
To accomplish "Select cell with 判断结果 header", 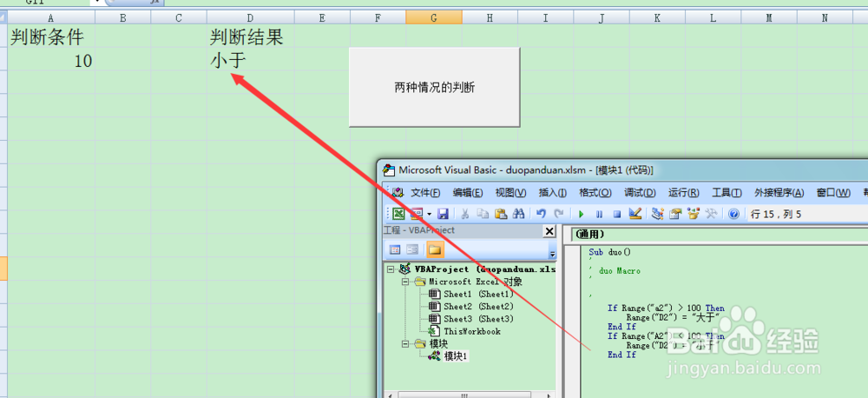I will pos(250,36).
